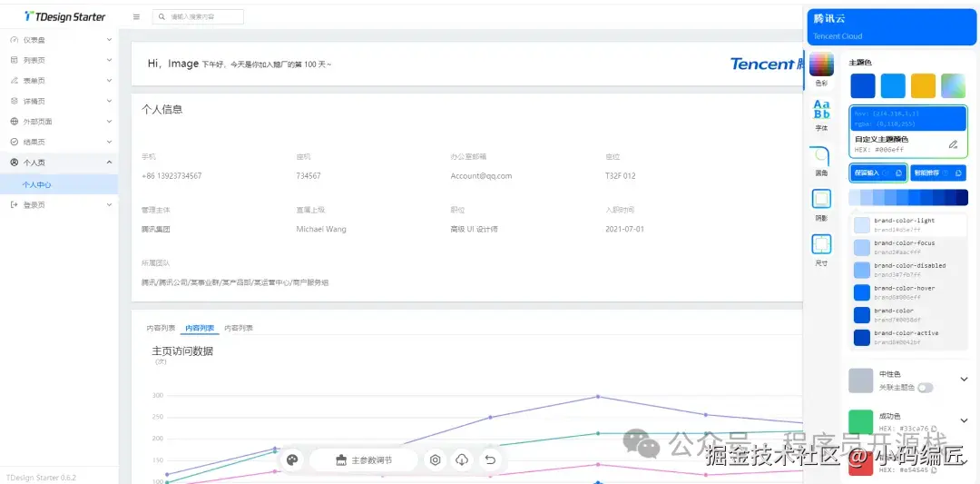The width and height of the screenshot is (980, 484).
Task: Select the 个人中心 submenu item
Action: pyautogui.click(x=59, y=184)
